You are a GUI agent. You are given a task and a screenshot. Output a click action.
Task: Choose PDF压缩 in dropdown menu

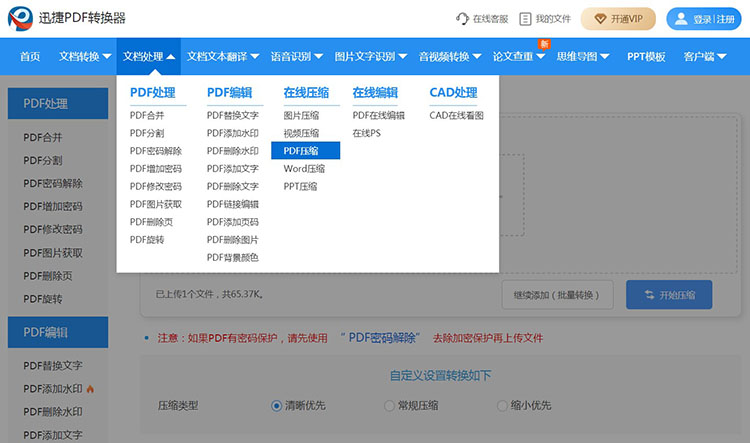point(306,151)
